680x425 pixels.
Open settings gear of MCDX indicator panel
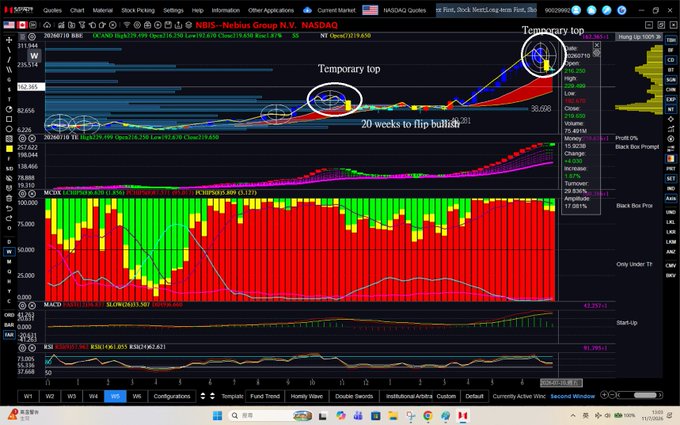coord(22,194)
